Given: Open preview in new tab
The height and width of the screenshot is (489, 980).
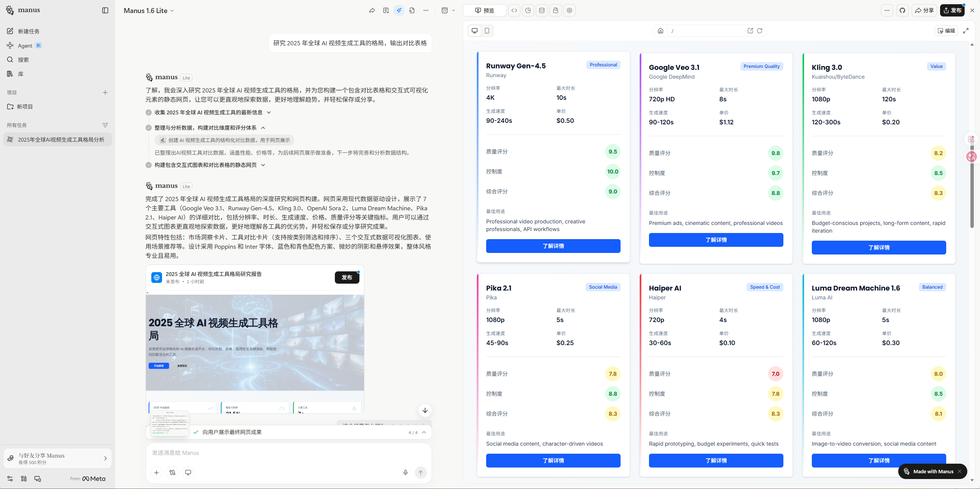Looking at the screenshot, I should point(750,31).
